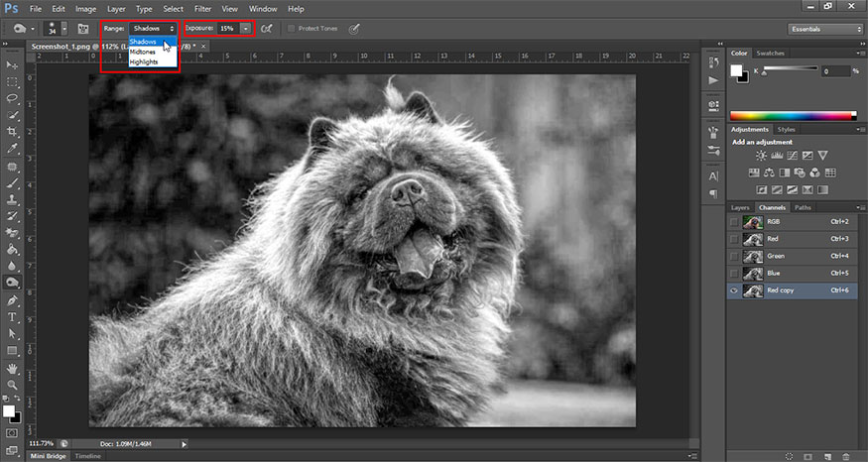The height and width of the screenshot is (462, 868).
Task: Enable airbrush-style build-up in options bar
Action: point(266,29)
